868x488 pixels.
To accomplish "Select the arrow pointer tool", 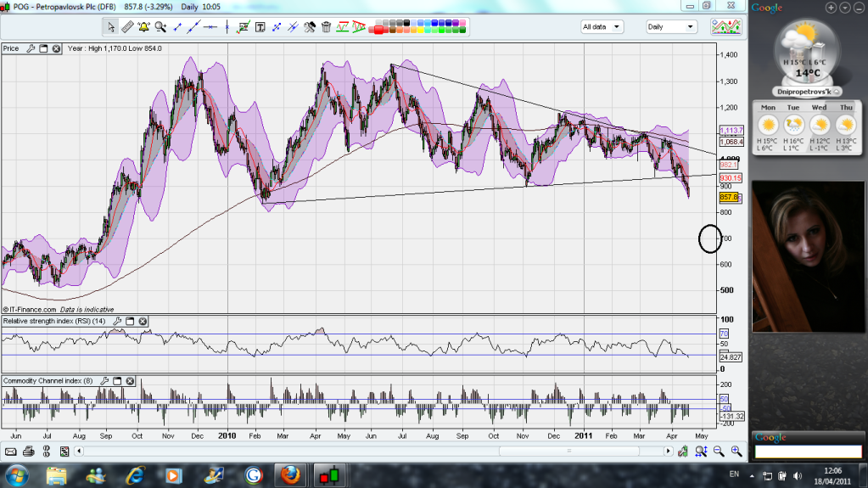I will (x=110, y=27).
